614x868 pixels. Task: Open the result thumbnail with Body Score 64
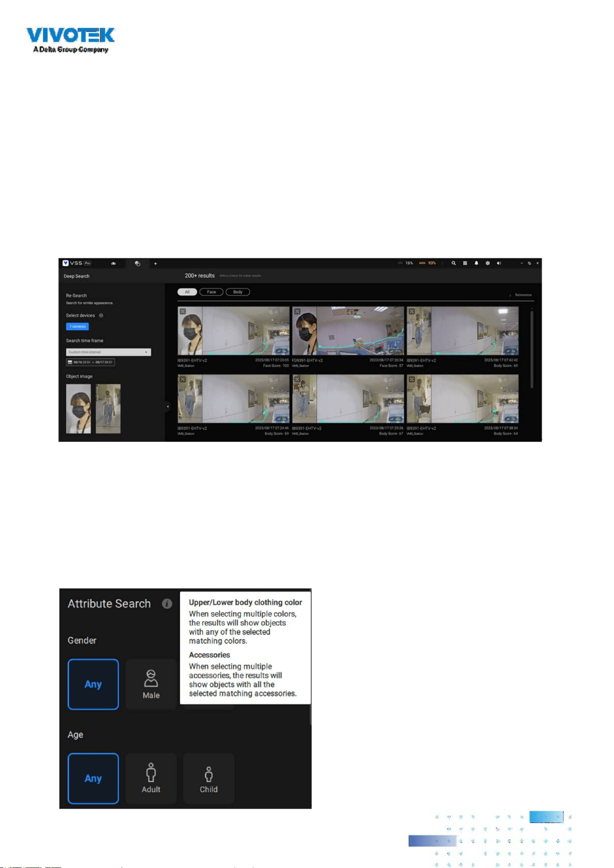[462, 399]
